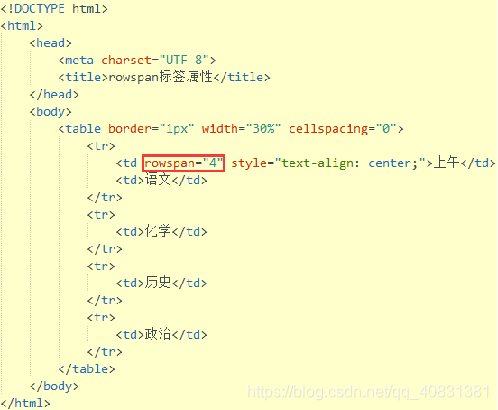
Task: Click the closing head tag
Action: tap(54, 94)
